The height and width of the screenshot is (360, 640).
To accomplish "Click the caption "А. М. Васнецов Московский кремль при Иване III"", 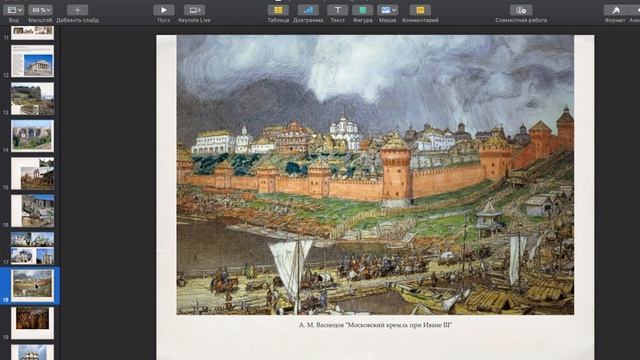I will [376, 325].
